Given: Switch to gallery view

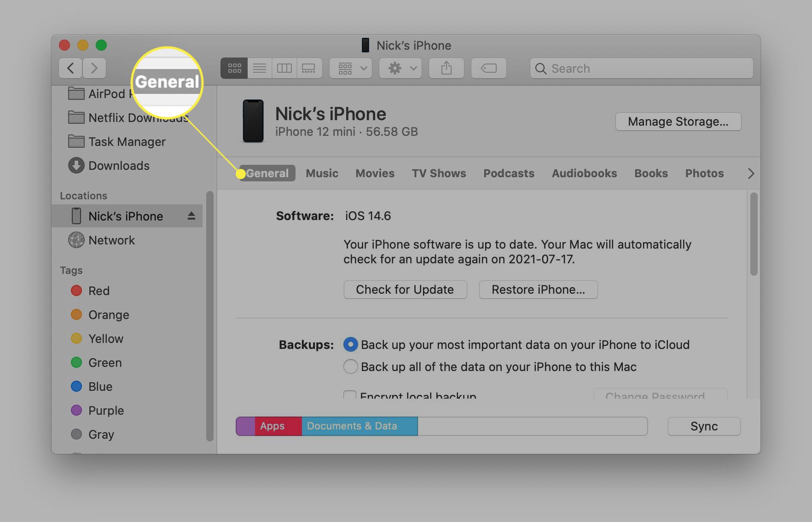Looking at the screenshot, I should 309,68.
